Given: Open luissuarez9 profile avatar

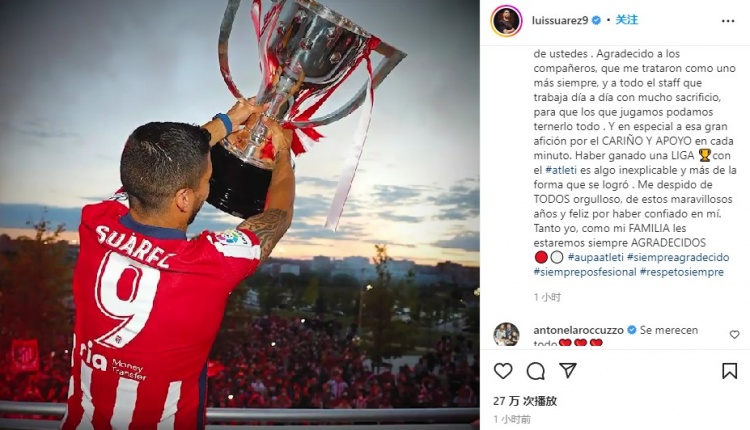Looking at the screenshot, I should click(507, 21).
